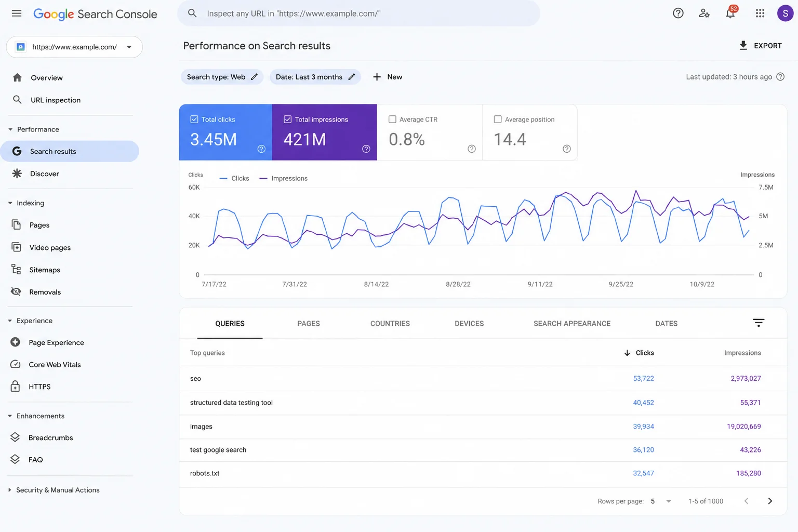Viewport: 798px width, 532px height.
Task: Show Total clicks help icon
Action: click(262, 149)
